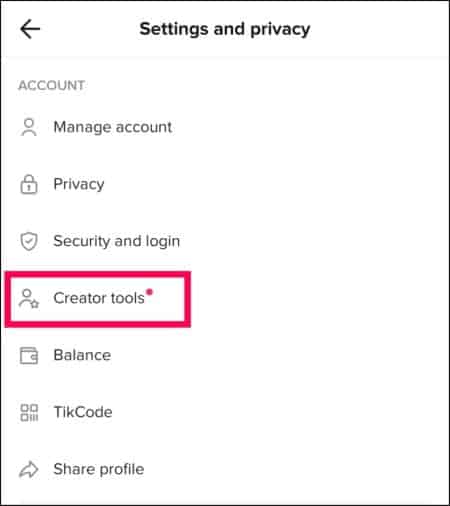Tap the Creator tools person-star icon
This screenshot has width=450, height=506.
tap(29, 299)
